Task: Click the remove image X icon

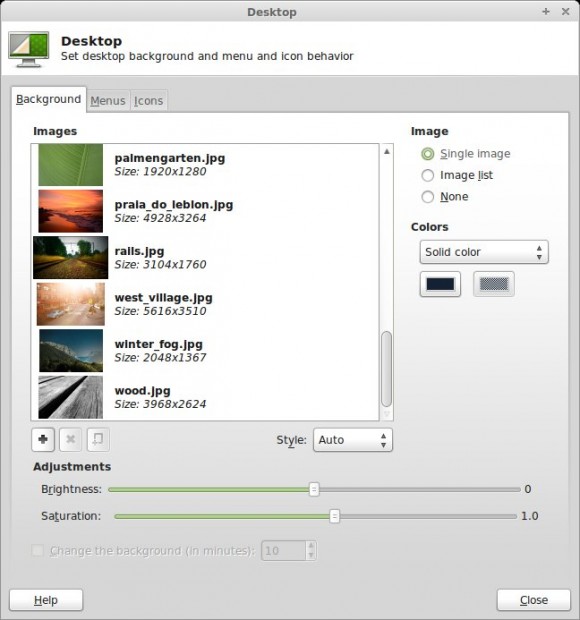Action: [70, 439]
